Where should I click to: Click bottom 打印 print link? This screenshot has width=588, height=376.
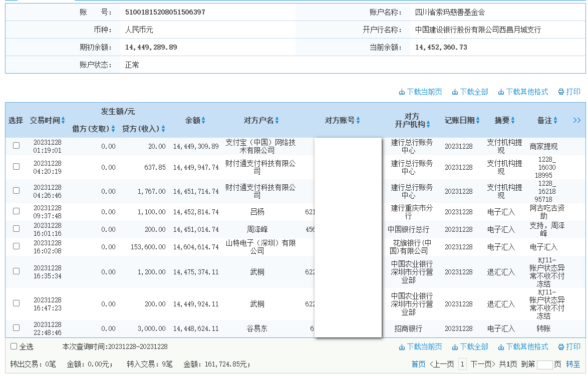coord(569,347)
